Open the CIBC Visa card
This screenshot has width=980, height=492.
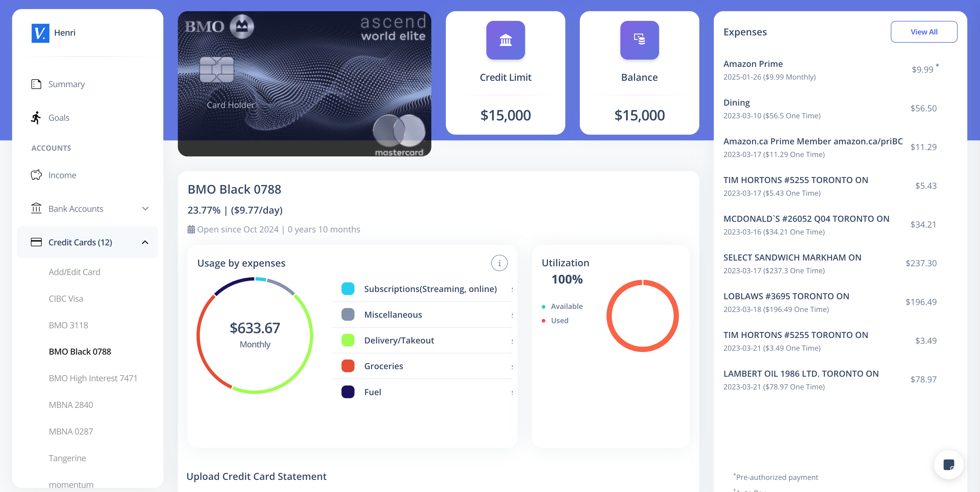[66, 299]
